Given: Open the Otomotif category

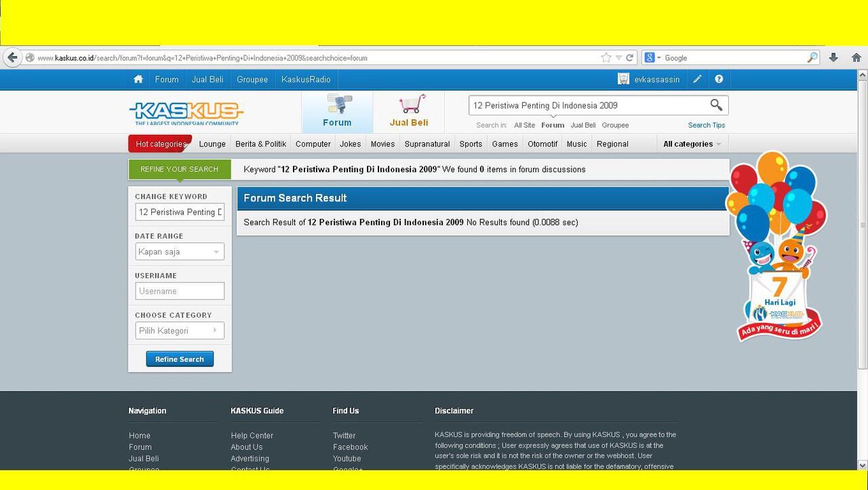Looking at the screenshot, I should pyautogui.click(x=542, y=144).
